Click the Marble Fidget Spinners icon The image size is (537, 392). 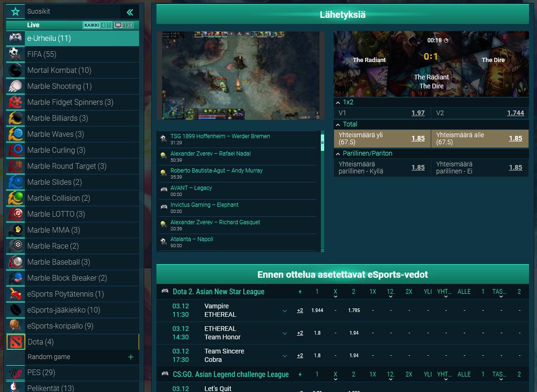tap(16, 102)
